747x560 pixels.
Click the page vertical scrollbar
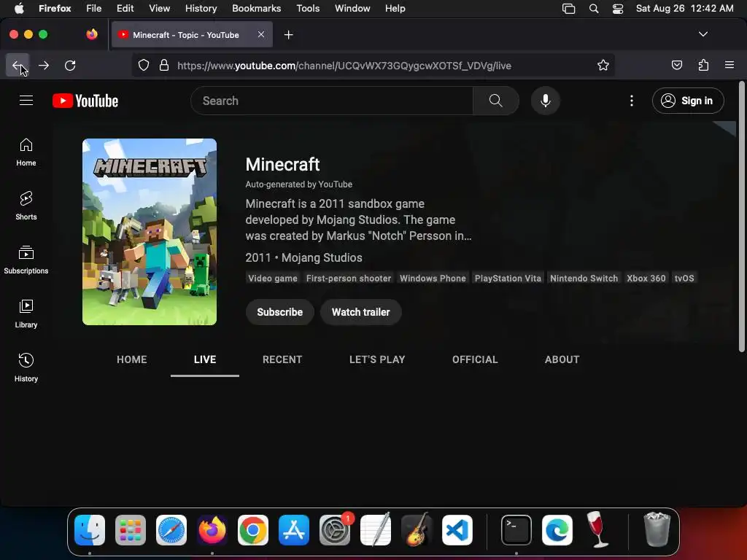(741, 217)
